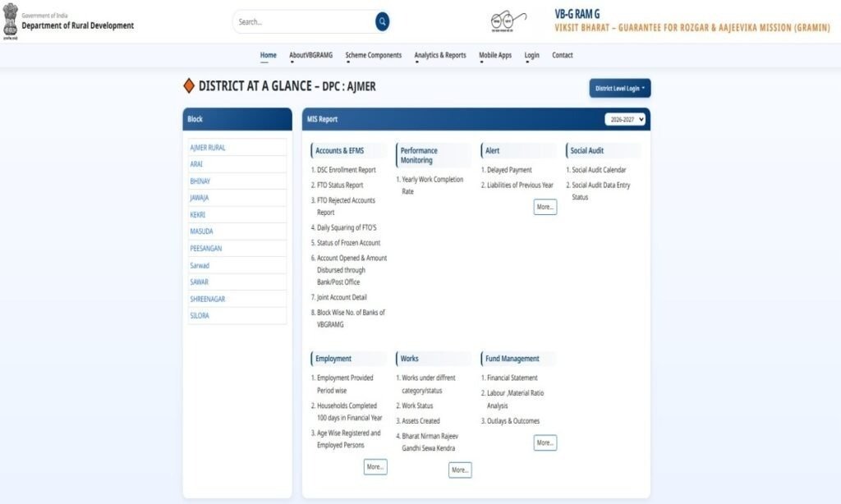Open the Contact page
This screenshot has width=841, height=504.
[x=562, y=55]
